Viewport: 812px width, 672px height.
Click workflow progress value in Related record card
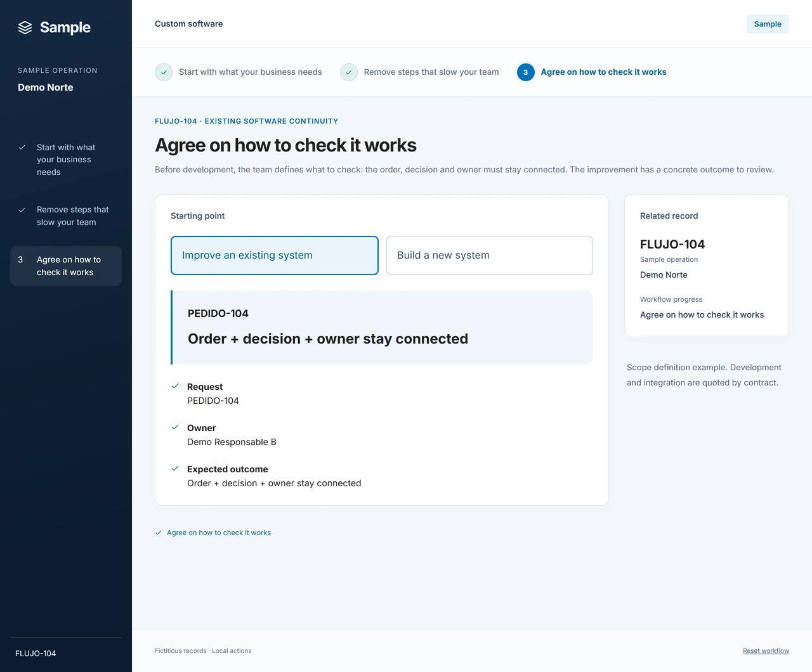(x=702, y=315)
